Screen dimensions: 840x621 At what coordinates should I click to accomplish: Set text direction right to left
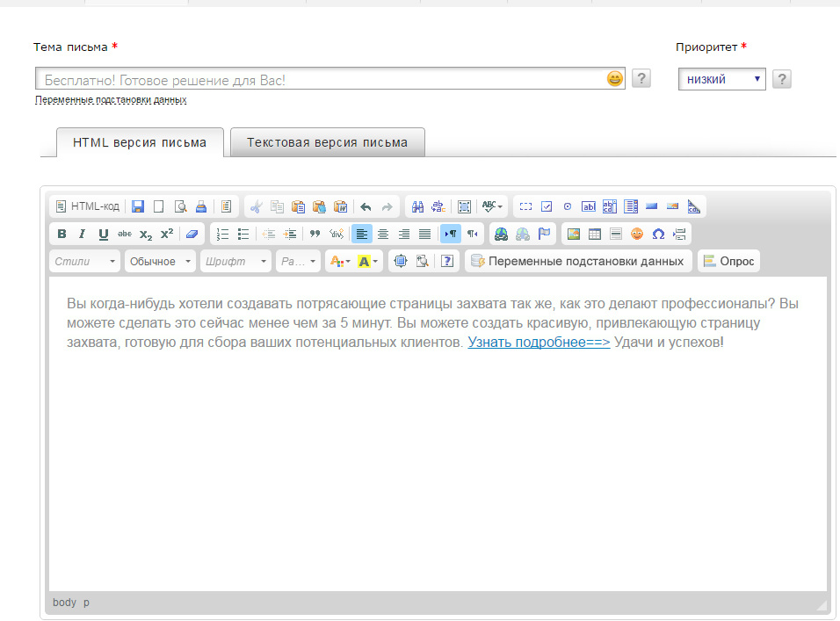tap(472, 234)
